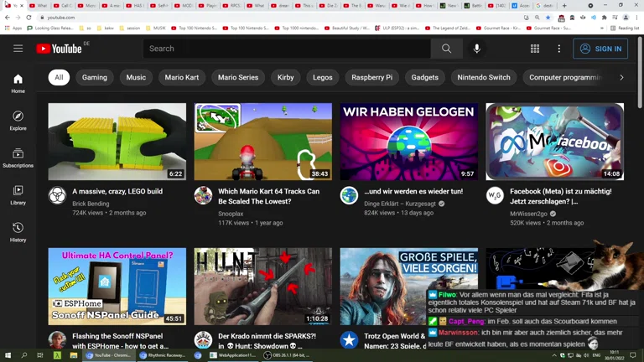644x362 pixels.
Task: Select the Nintendo Switch filter chip
Action: click(x=484, y=78)
